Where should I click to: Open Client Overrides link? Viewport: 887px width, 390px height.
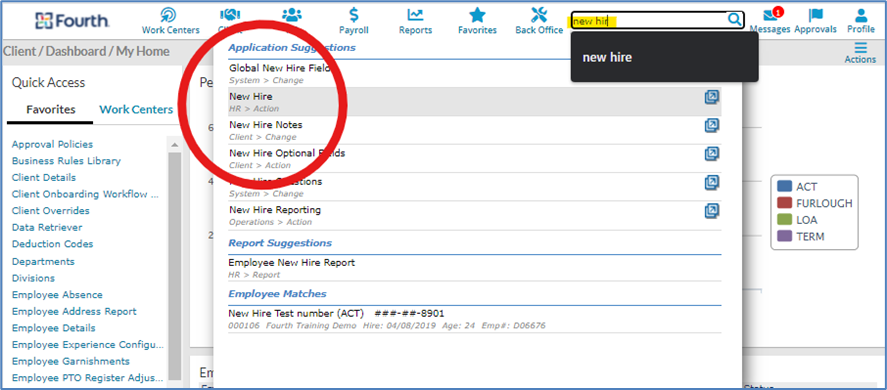[x=51, y=211]
